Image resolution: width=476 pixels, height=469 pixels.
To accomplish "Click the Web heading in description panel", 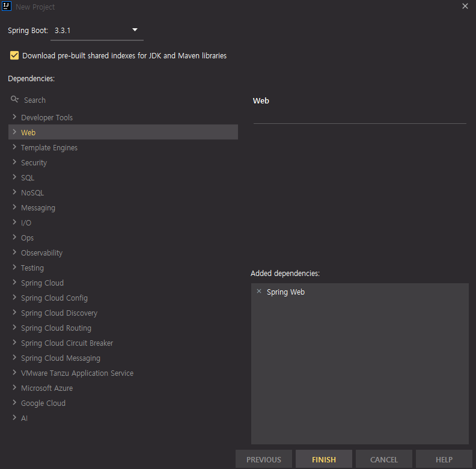I will pos(261,101).
